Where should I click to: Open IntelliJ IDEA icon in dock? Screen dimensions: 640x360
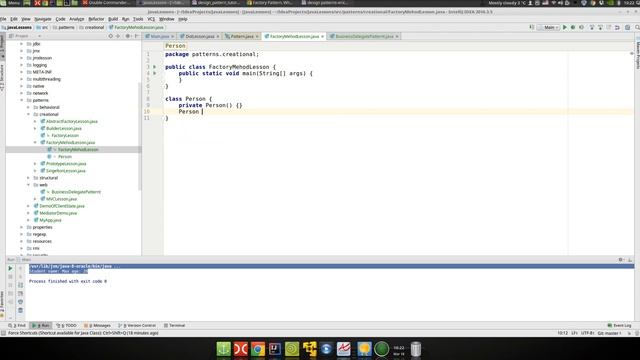[x=275, y=349]
